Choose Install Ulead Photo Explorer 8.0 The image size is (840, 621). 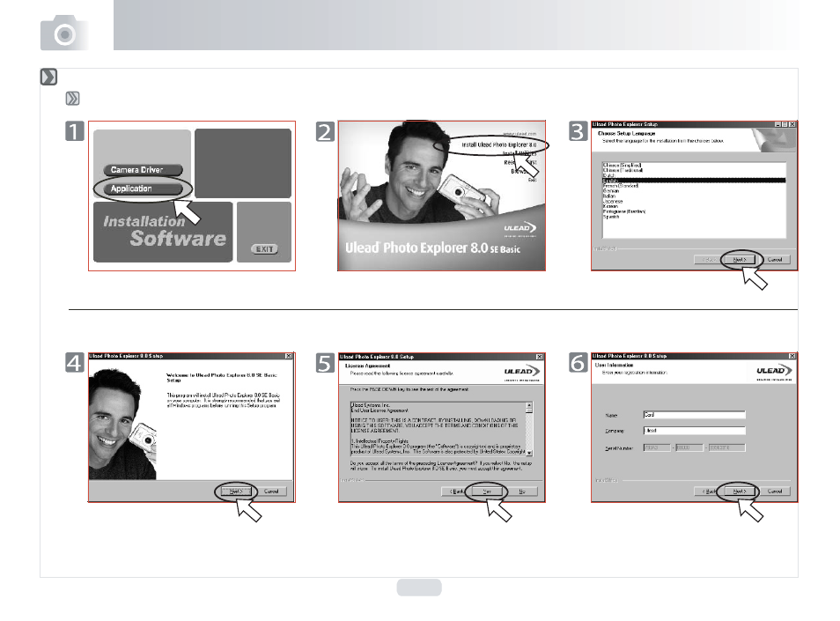[x=498, y=144]
